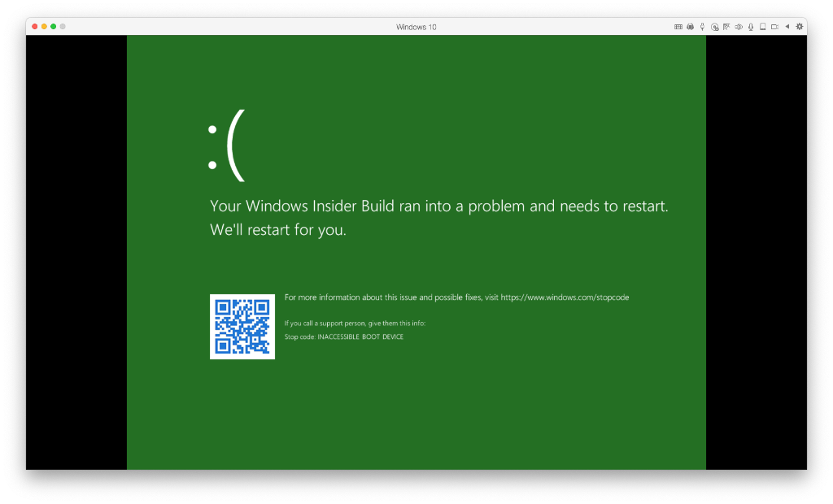Close the Windows 10 VM window
833x504 pixels.
click(35, 27)
